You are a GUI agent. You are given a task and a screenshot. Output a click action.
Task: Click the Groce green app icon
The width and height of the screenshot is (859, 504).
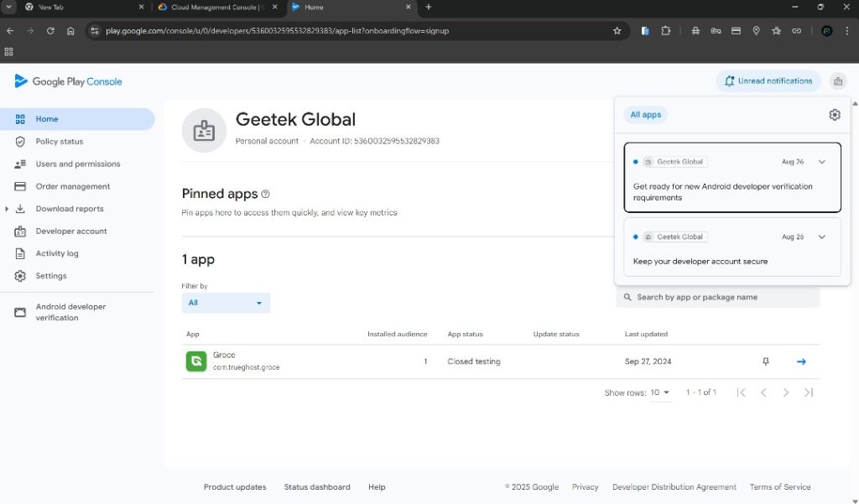(196, 361)
